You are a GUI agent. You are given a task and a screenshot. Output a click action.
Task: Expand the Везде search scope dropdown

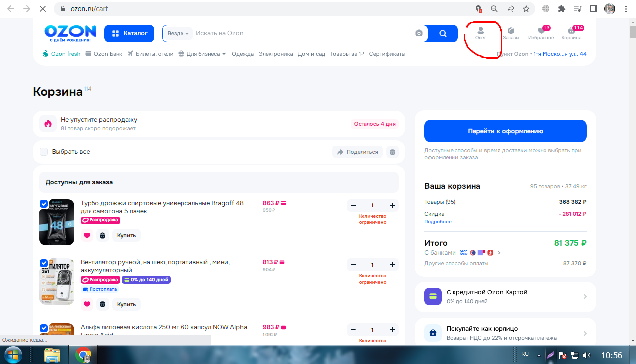pos(178,33)
